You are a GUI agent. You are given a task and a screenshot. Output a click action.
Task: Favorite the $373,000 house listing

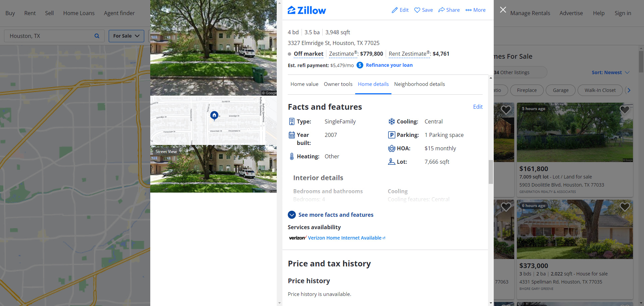pos(625,207)
